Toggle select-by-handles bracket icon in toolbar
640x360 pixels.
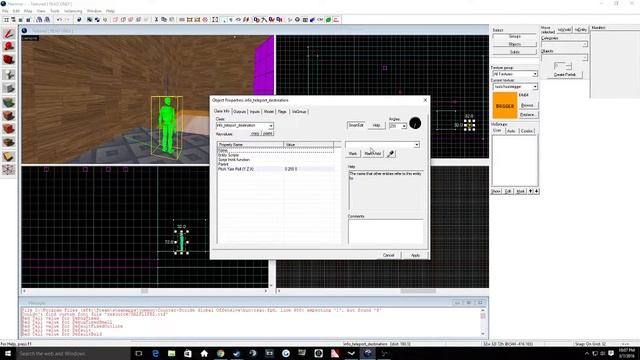pyautogui.click(x=215, y=20)
